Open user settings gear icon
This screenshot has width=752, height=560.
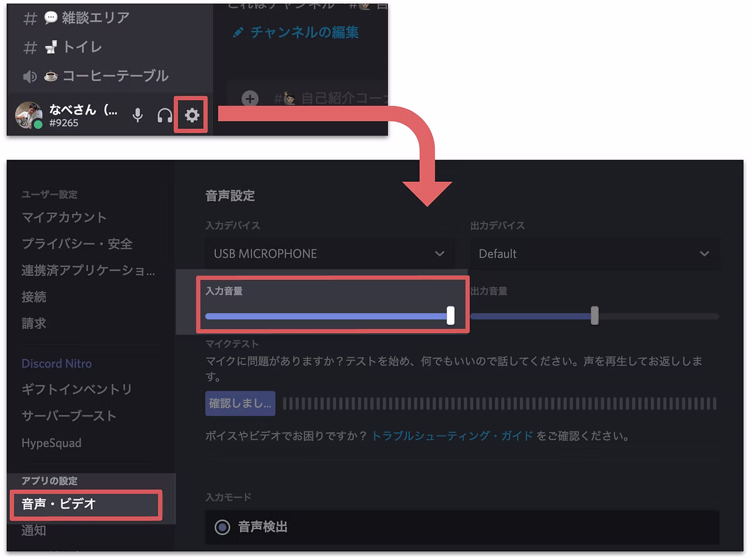tap(192, 115)
